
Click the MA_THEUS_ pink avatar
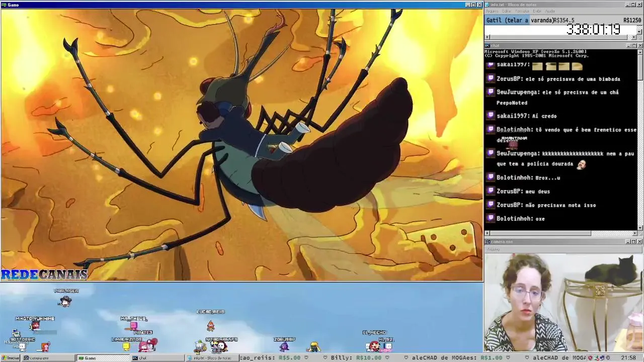pyautogui.click(x=133, y=326)
